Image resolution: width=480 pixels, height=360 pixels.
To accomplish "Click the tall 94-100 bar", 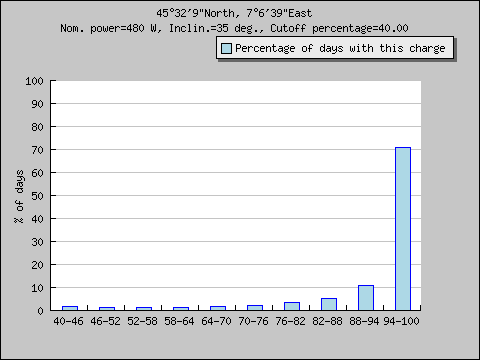I will [403, 229].
